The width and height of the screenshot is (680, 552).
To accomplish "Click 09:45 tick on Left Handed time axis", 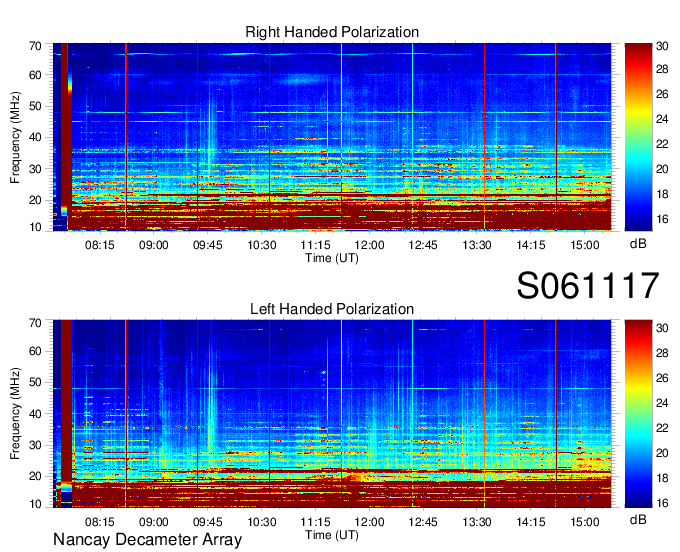I will pyautogui.click(x=207, y=522).
